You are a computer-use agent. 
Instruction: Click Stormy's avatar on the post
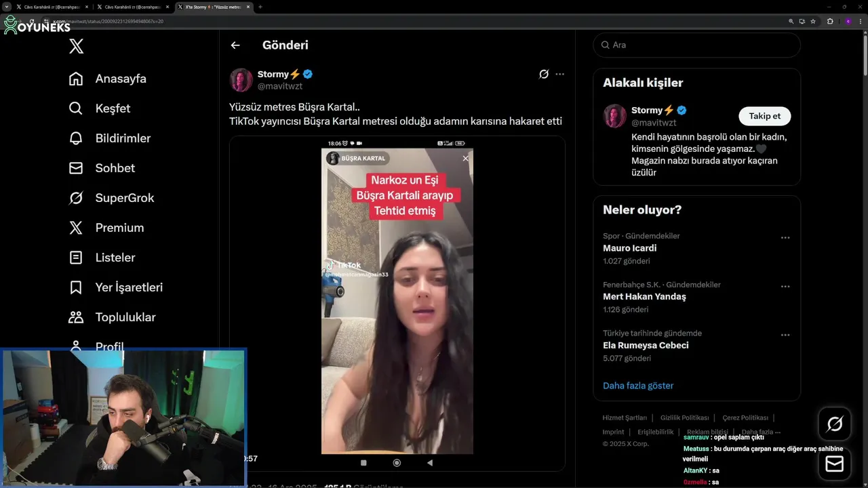click(241, 80)
